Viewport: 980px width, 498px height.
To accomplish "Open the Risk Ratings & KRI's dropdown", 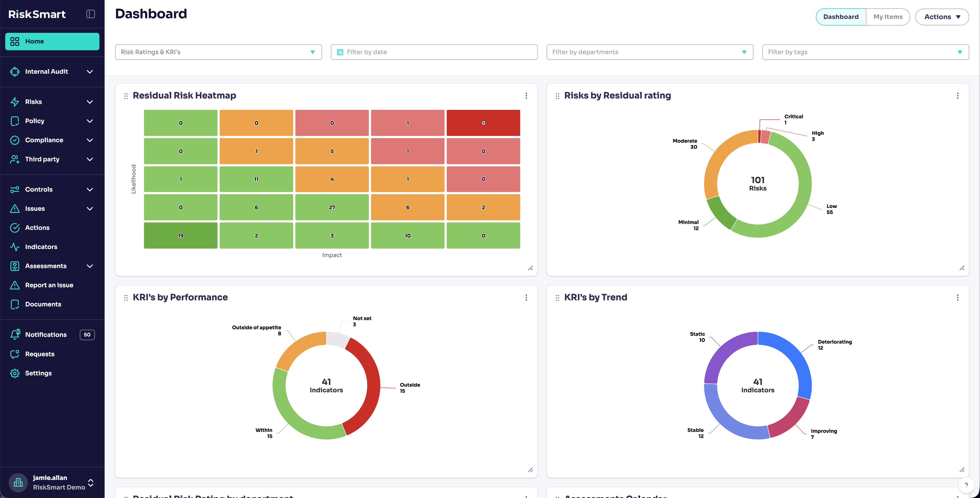I will click(x=218, y=52).
